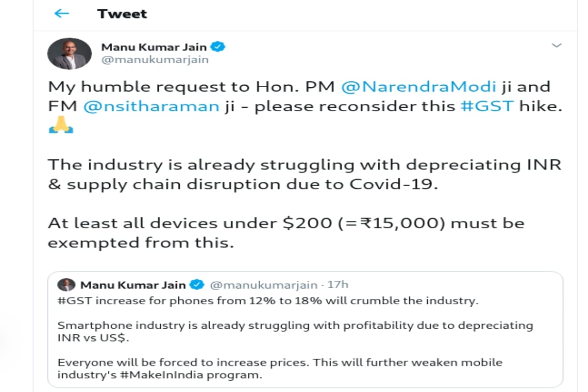Select the main tweet text about Covid-19
588x392 pixels.
pyautogui.click(x=304, y=175)
